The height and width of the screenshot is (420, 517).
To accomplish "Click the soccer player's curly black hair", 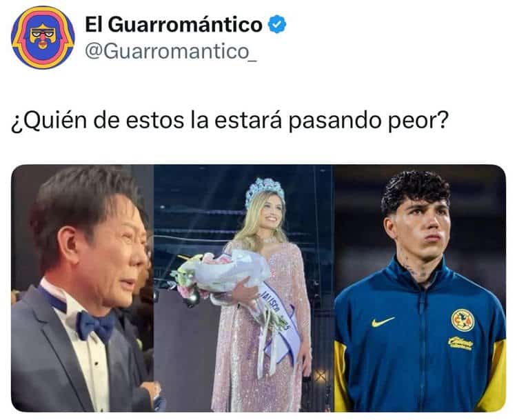I will pos(414,190).
